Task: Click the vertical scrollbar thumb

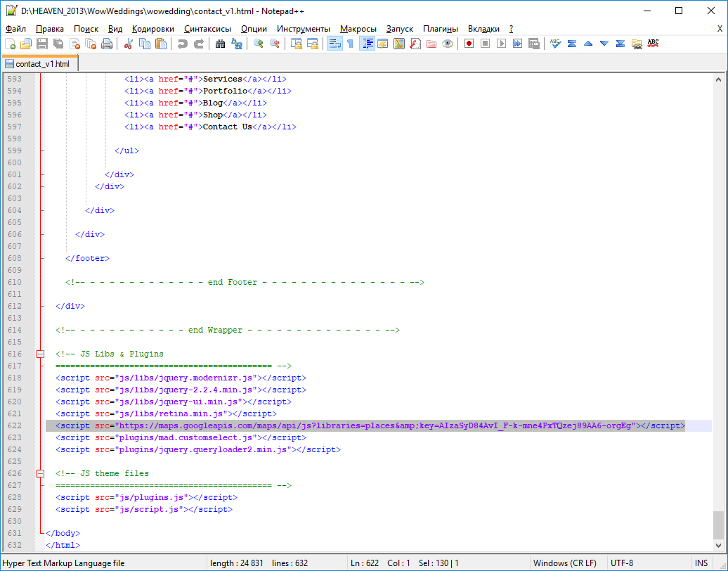Action: (718, 524)
